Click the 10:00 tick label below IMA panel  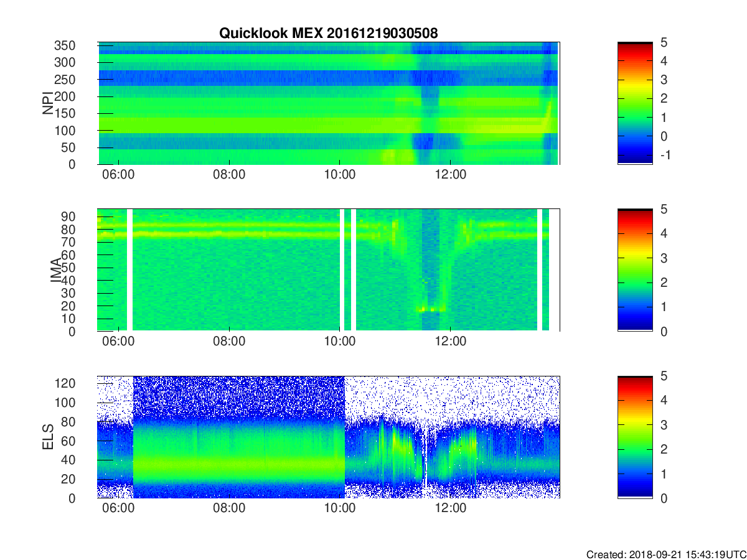click(340, 342)
